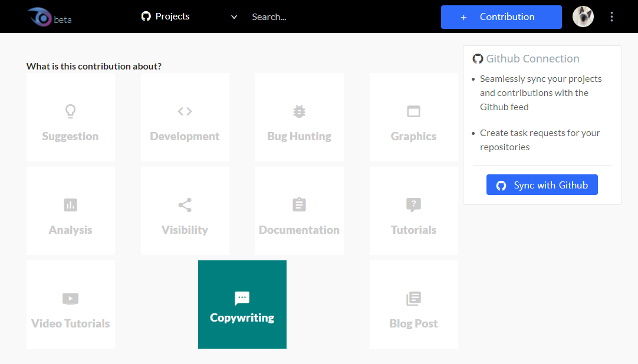Click the Contribution button
The height and width of the screenshot is (364, 638).
tap(501, 17)
